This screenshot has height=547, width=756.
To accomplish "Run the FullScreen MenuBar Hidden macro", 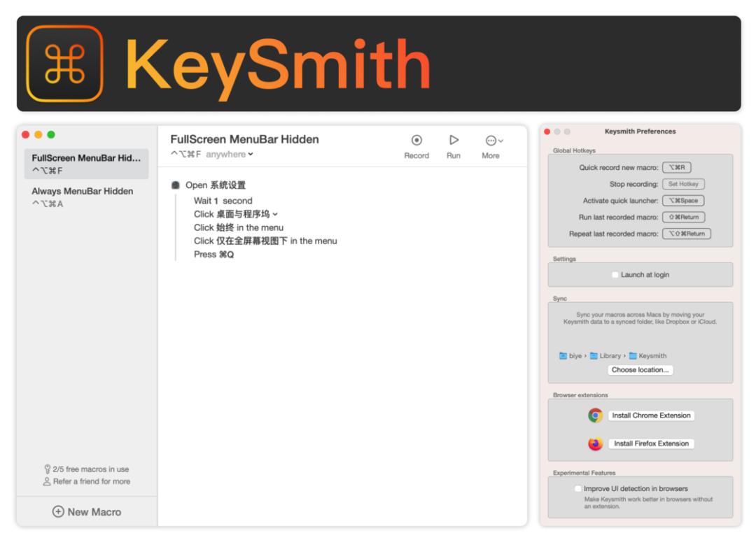I will [453, 146].
